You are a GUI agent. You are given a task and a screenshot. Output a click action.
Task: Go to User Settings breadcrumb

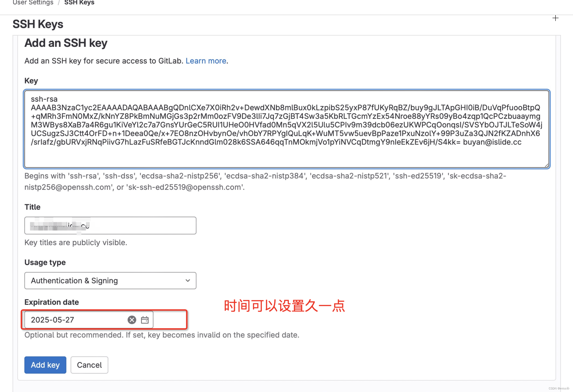33,3
